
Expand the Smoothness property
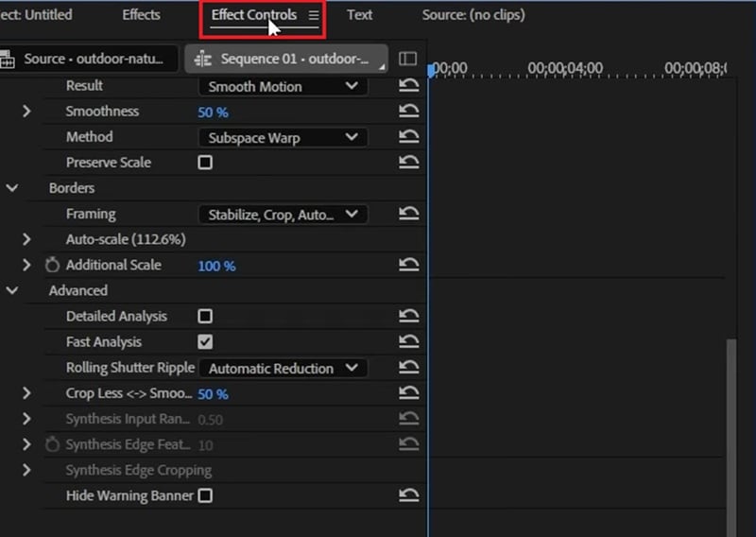pyautogui.click(x=26, y=111)
